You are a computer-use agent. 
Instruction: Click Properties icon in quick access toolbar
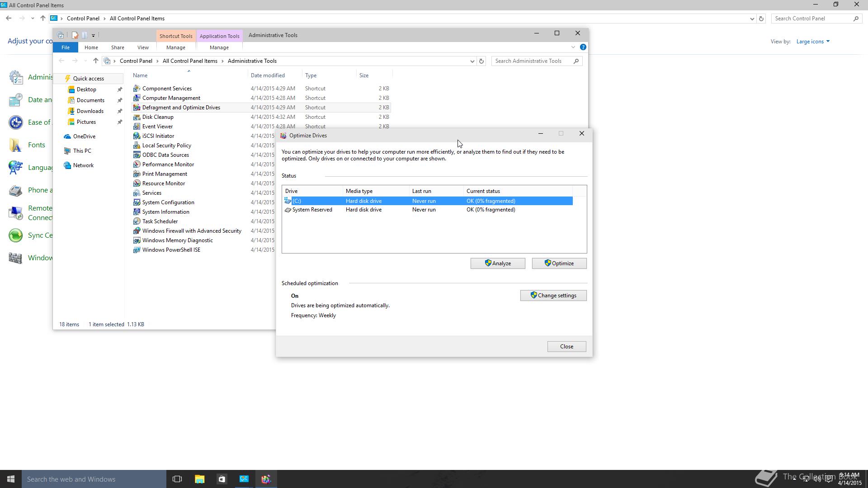tap(75, 35)
